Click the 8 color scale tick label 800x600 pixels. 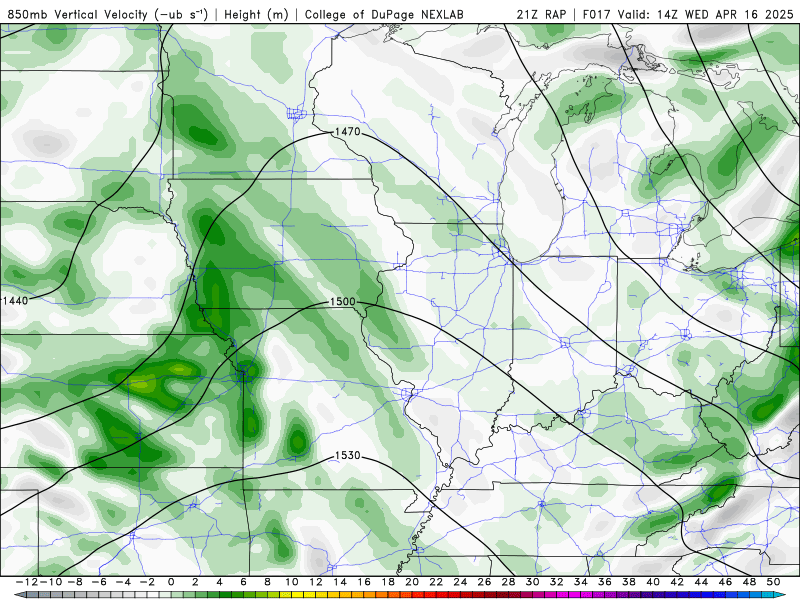(267, 582)
